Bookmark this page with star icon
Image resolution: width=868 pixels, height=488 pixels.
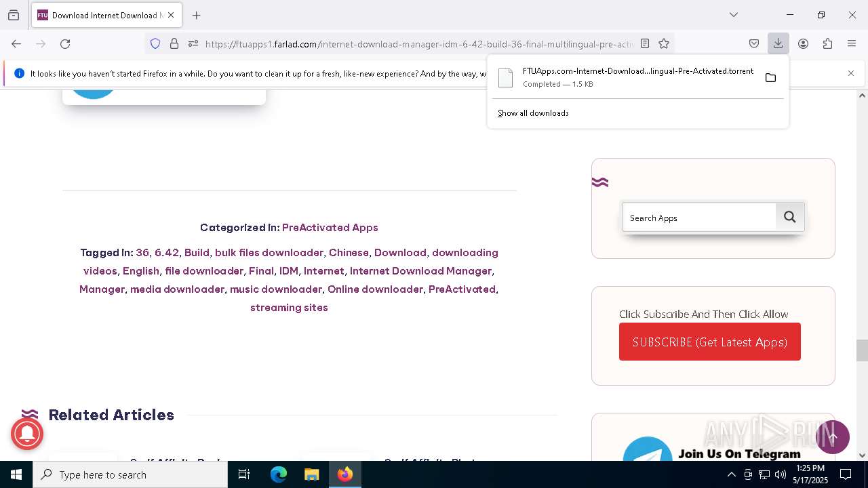tap(664, 44)
